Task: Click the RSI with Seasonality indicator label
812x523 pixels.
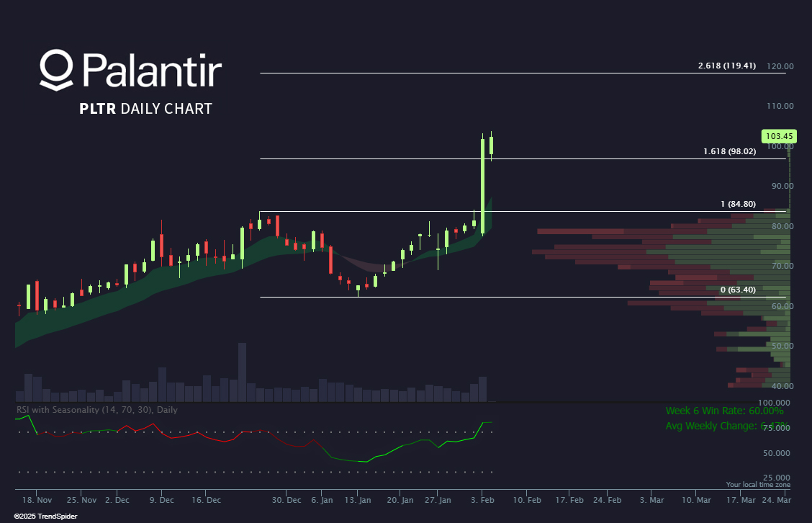Action: pyautogui.click(x=97, y=410)
